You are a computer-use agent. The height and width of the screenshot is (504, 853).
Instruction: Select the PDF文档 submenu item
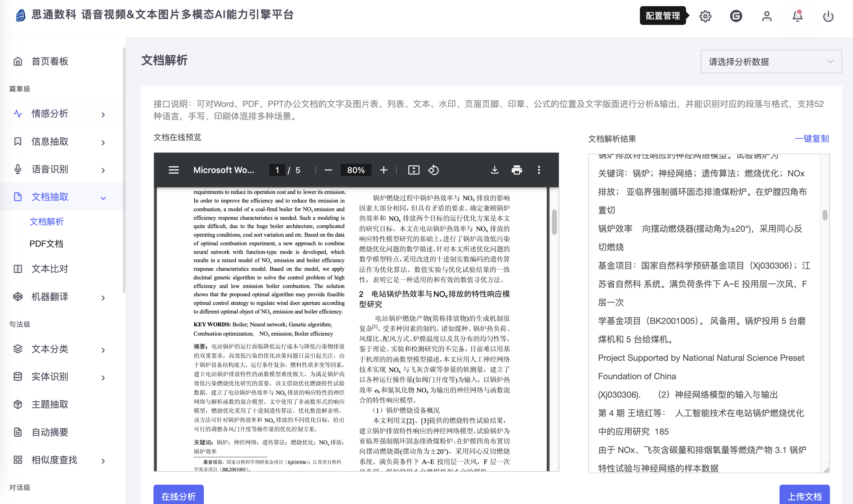(46, 243)
